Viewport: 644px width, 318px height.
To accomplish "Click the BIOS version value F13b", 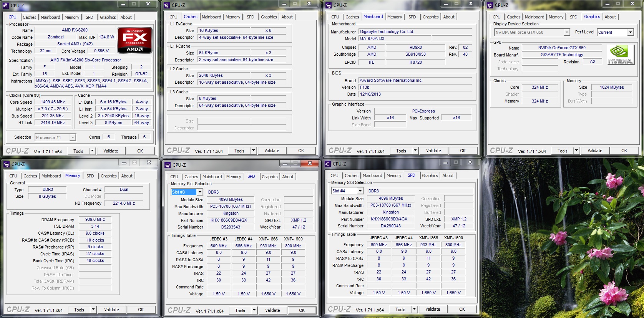I will click(416, 87).
